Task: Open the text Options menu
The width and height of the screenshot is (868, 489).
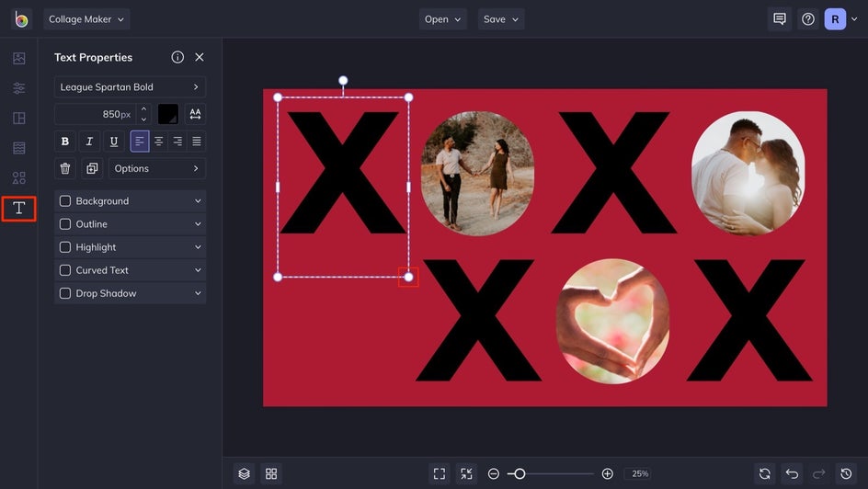Action: [157, 168]
